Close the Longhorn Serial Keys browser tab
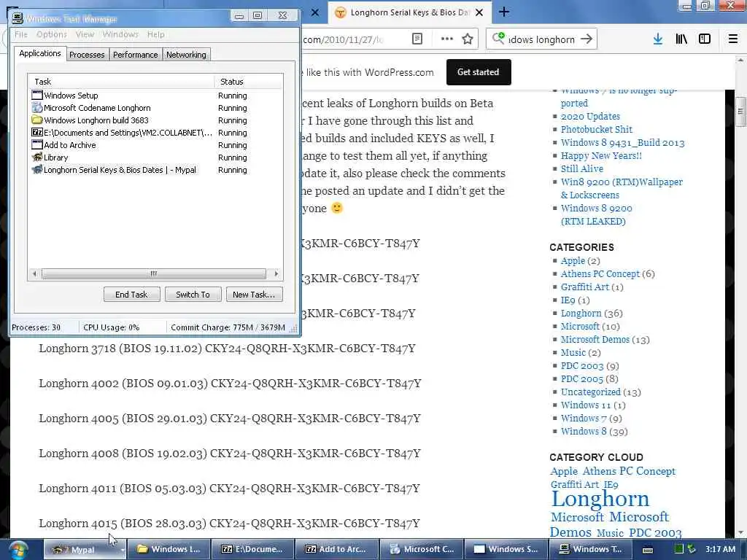747x560 pixels. [479, 12]
